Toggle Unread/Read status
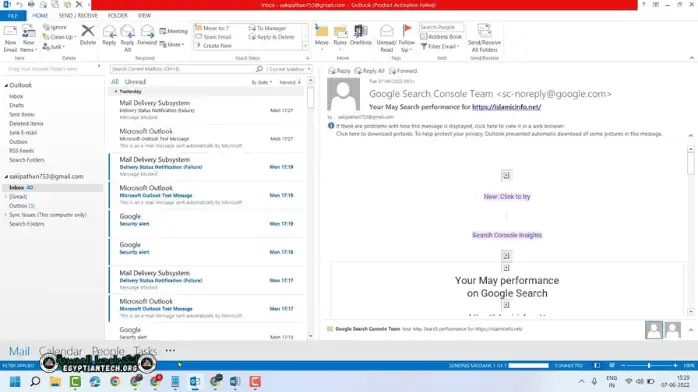This screenshot has width=698, height=392. (x=386, y=38)
